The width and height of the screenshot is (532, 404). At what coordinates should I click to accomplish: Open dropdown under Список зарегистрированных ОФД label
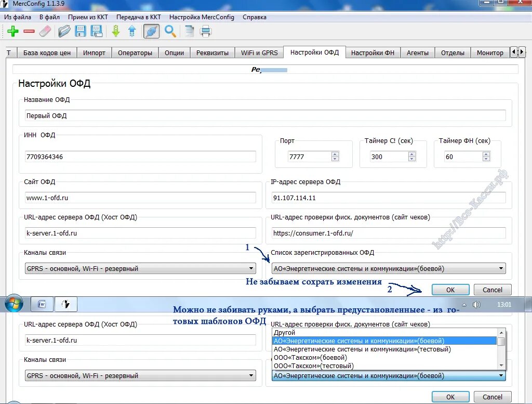click(x=389, y=268)
